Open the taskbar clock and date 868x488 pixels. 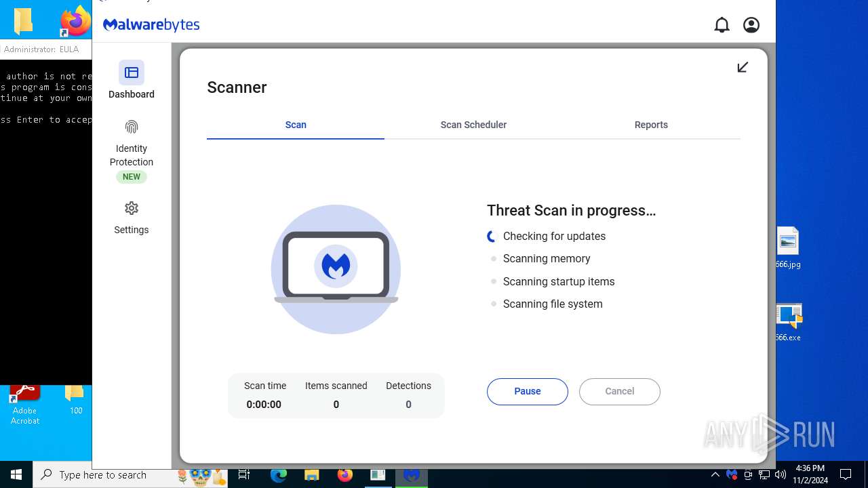811,475
